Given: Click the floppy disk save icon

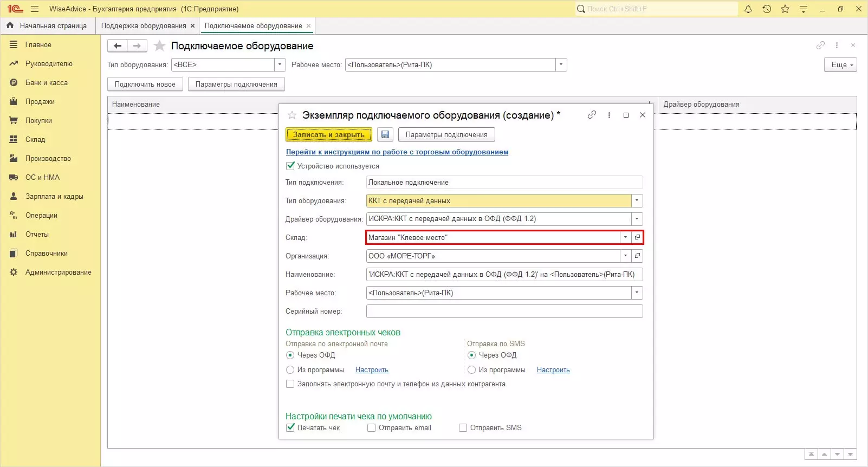Looking at the screenshot, I should (x=385, y=134).
